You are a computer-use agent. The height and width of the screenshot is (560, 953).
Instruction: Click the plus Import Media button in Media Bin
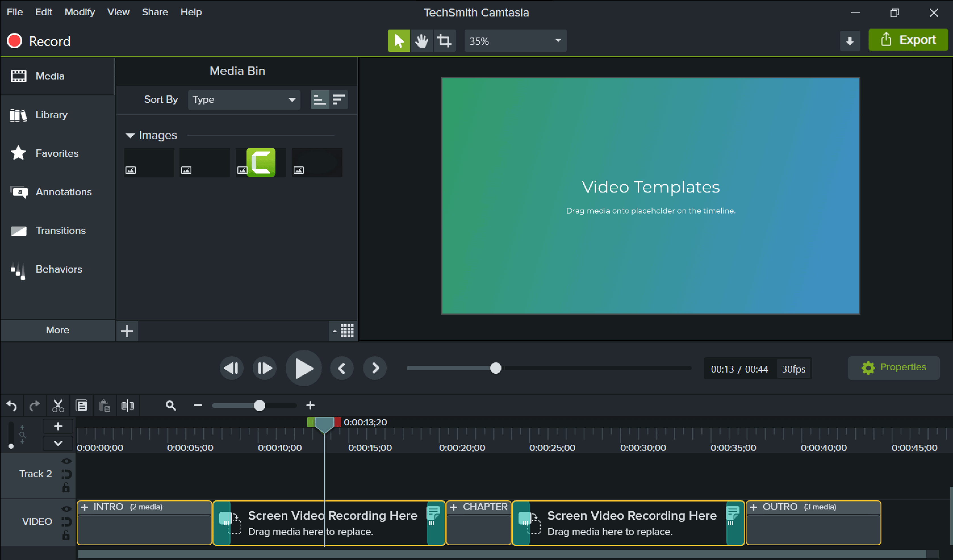(x=127, y=331)
